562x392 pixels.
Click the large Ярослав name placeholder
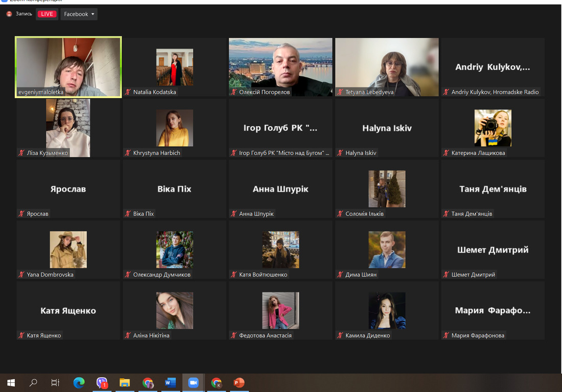pos(68,189)
